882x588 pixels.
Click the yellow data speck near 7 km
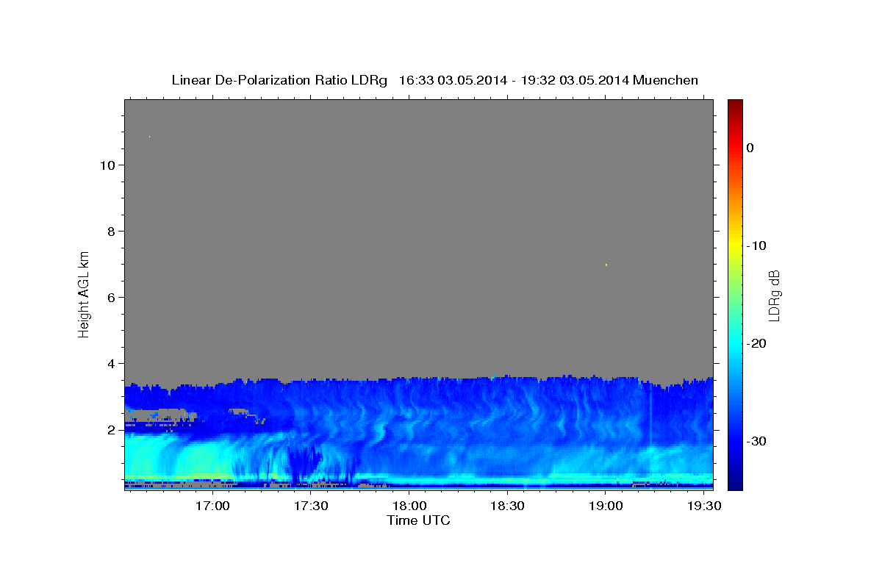point(606,265)
